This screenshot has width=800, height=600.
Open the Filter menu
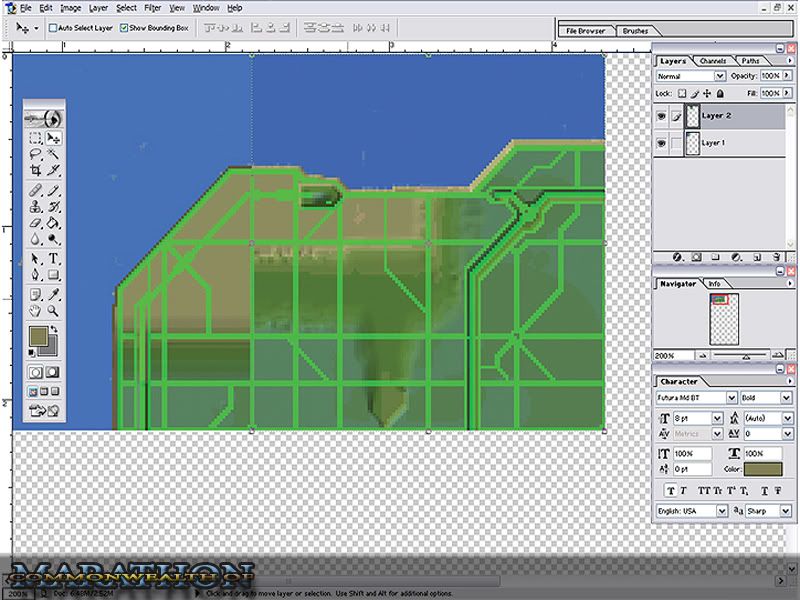(x=153, y=8)
